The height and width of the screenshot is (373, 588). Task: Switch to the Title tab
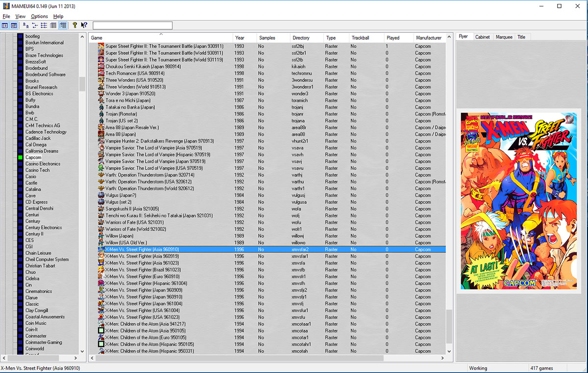click(x=521, y=37)
